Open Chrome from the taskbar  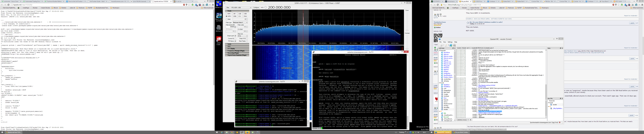[x=232, y=132]
